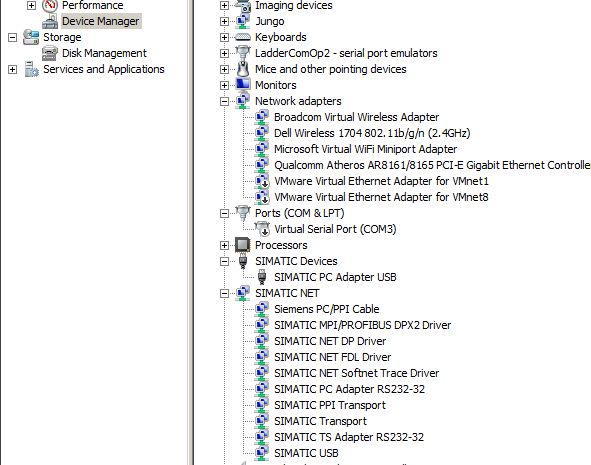Image resolution: width=591 pixels, height=465 pixels.
Task: Click the SIMATIC PC Adapter USB icon
Action: click(x=262, y=277)
